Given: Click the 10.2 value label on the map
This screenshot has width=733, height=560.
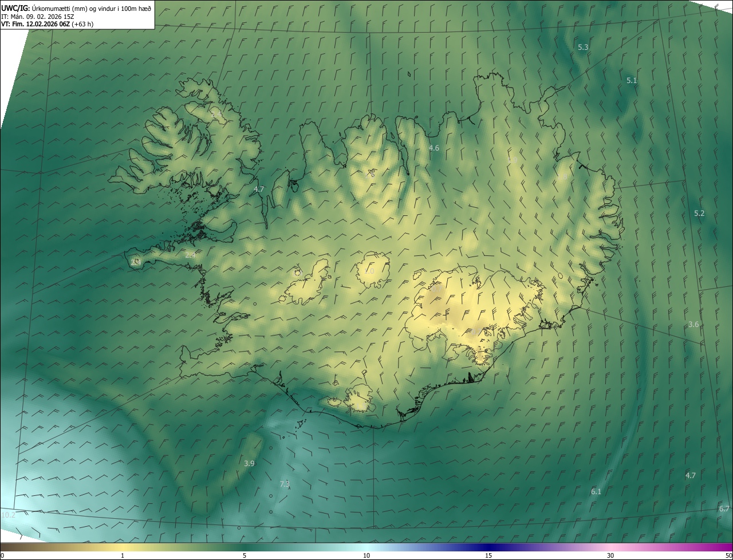Looking at the screenshot, I should (x=8, y=515).
